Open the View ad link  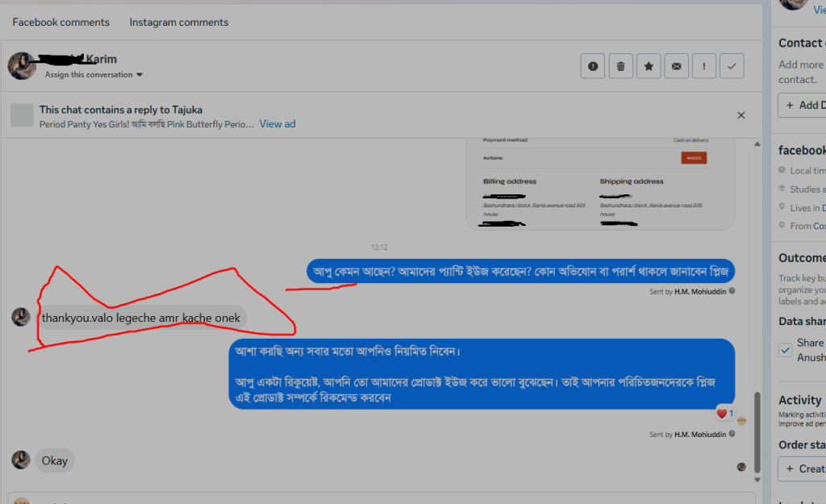(x=277, y=124)
